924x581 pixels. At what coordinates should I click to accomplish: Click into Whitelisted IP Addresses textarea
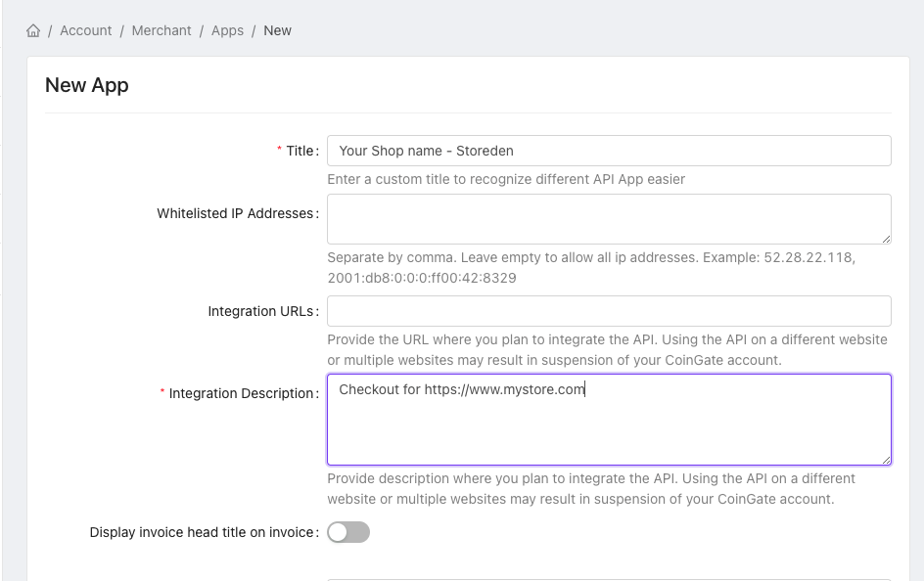coord(608,218)
